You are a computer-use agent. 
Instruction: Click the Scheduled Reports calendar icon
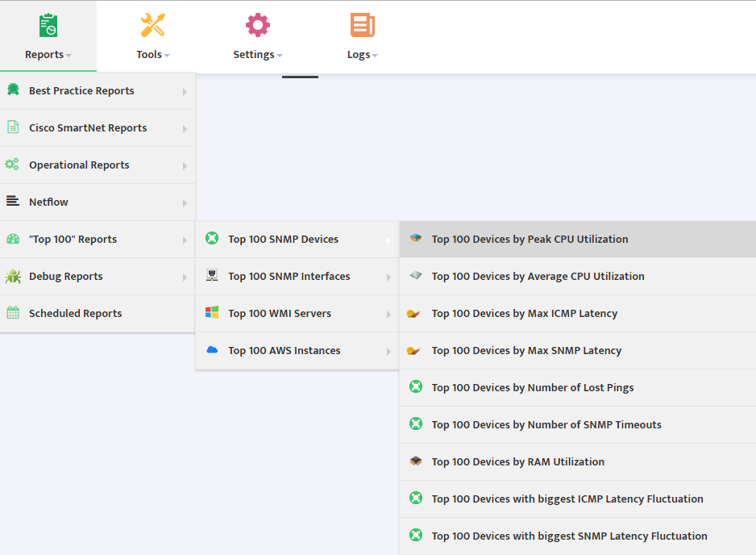(13, 313)
